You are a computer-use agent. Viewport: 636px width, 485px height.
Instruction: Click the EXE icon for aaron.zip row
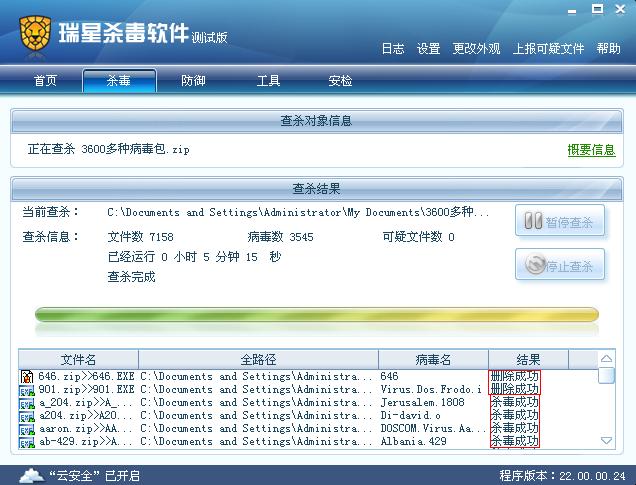(x=27, y=429)
